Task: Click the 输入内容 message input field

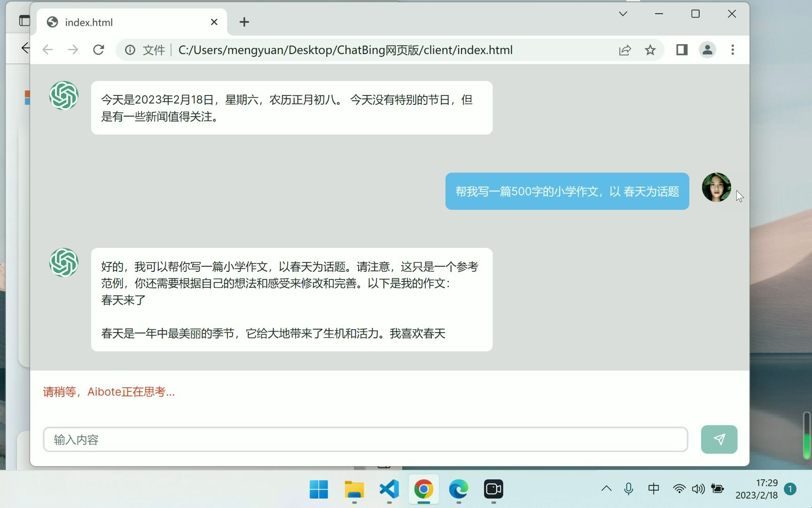Action: (x=329, y=439)
